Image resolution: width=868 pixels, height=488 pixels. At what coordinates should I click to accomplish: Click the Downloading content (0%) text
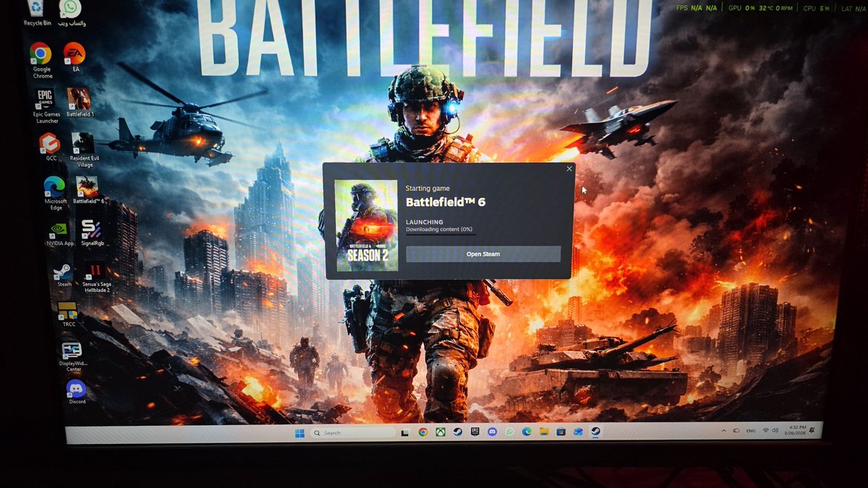tap(439, 229)
